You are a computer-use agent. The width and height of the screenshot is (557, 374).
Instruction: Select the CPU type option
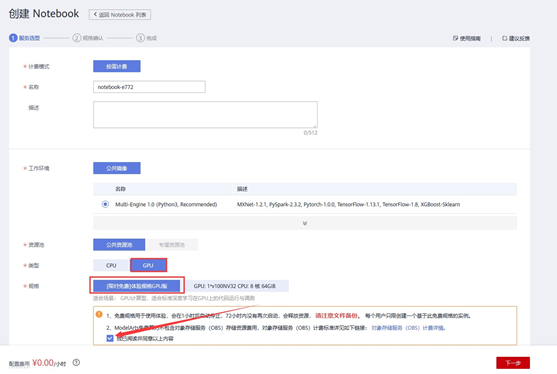(111, 265)
